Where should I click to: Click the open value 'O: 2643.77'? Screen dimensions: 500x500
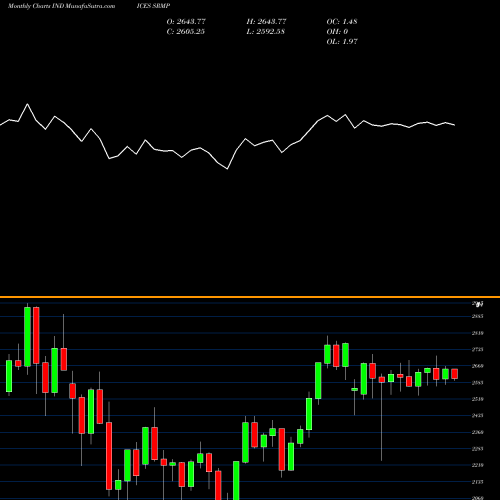[186, 22]
